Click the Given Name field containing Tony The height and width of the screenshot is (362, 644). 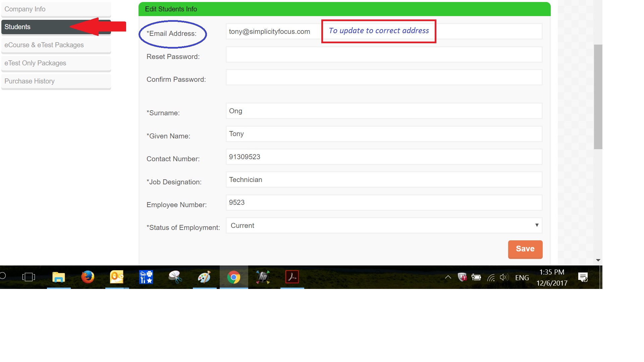pyautogui.click(x=384, y=134)
